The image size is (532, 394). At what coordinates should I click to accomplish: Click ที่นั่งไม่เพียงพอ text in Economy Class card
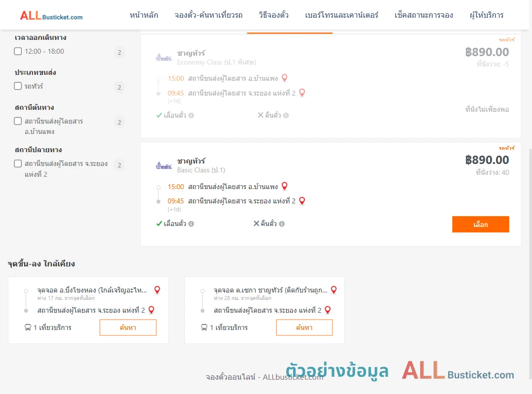[x=487, y=109]
